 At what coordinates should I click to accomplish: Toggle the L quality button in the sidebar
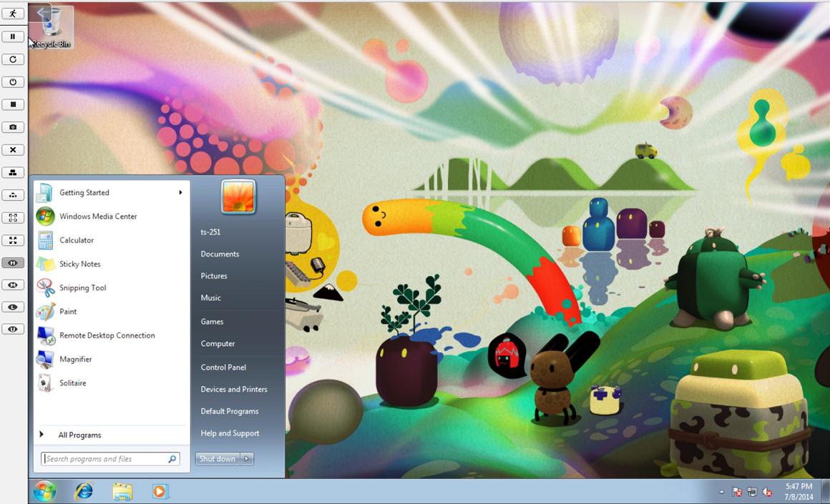pos(13,307)
